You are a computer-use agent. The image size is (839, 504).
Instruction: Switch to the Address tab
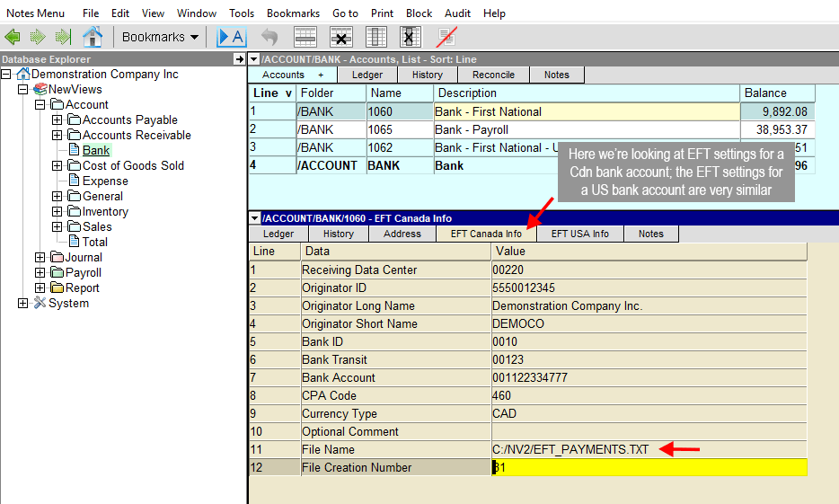(402, 234)
